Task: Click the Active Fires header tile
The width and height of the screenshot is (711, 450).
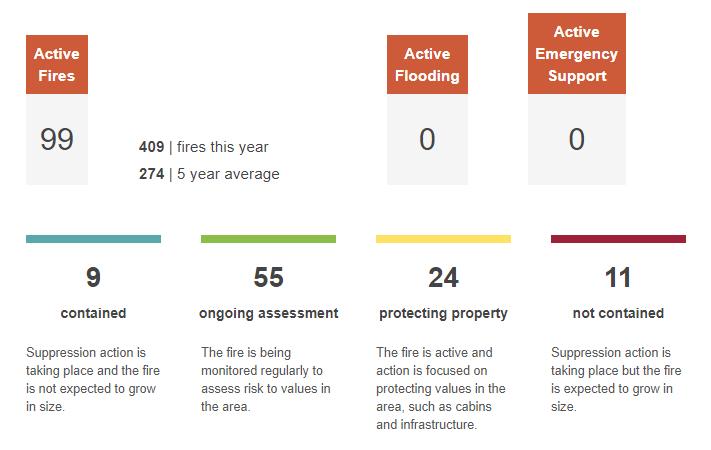Action: coord(57,64)
